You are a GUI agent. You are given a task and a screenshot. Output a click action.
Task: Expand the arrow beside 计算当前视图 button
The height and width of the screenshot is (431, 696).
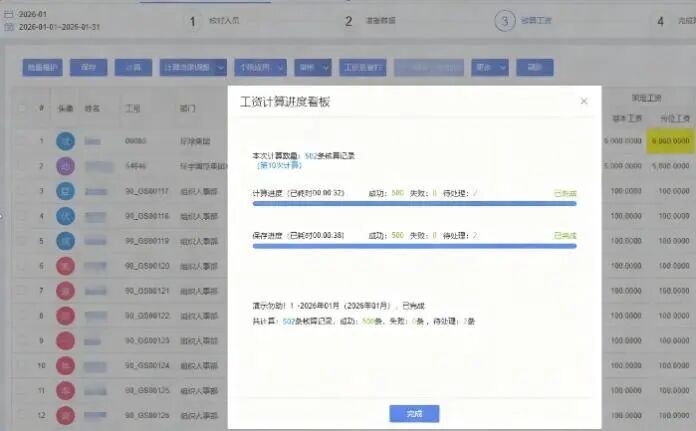pos(221,67)
